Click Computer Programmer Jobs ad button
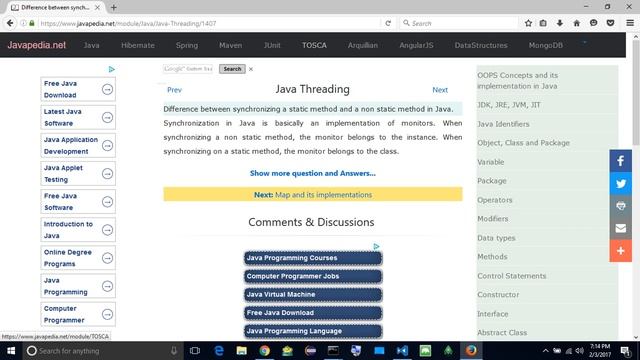This screenshot has width=640, height=360. pyautogui.click(x=313, y=276)
